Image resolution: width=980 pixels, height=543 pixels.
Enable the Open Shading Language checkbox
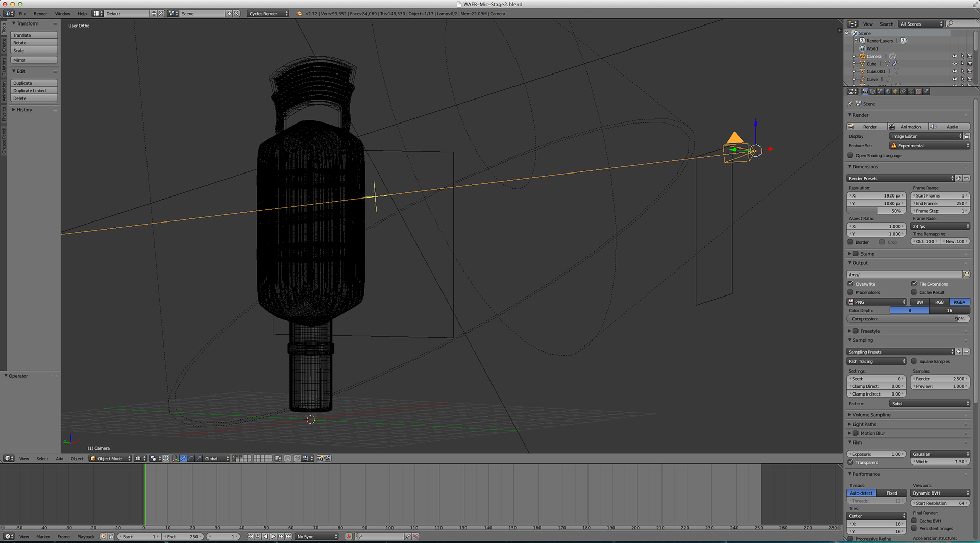pos(851,156)
